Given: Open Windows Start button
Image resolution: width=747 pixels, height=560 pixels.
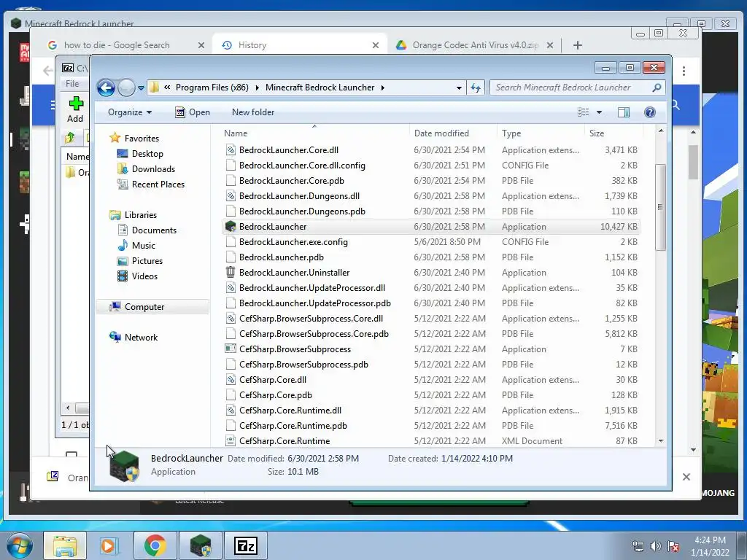Looking at the screenshot, I should pos(20,545).
